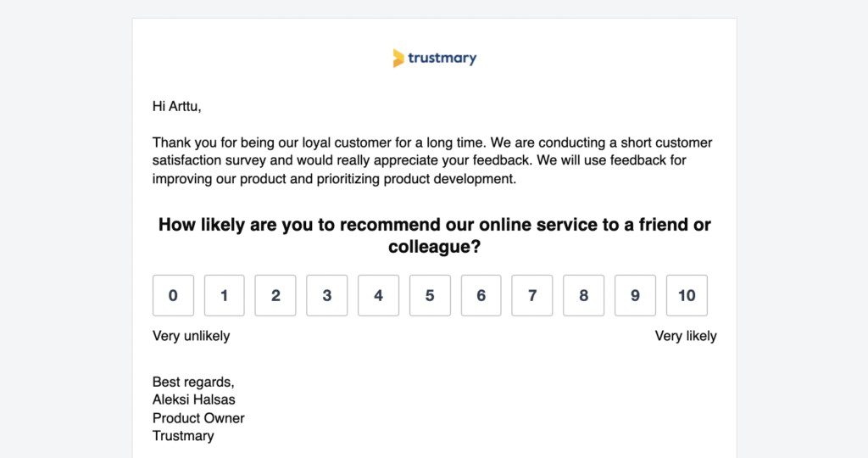
Task: Click the recommendation question heading
Action: click(434, 236)
